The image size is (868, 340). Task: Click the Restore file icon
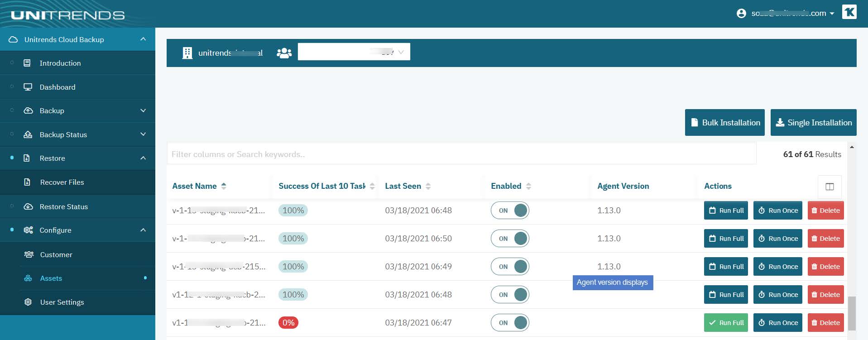pos(27,158)
